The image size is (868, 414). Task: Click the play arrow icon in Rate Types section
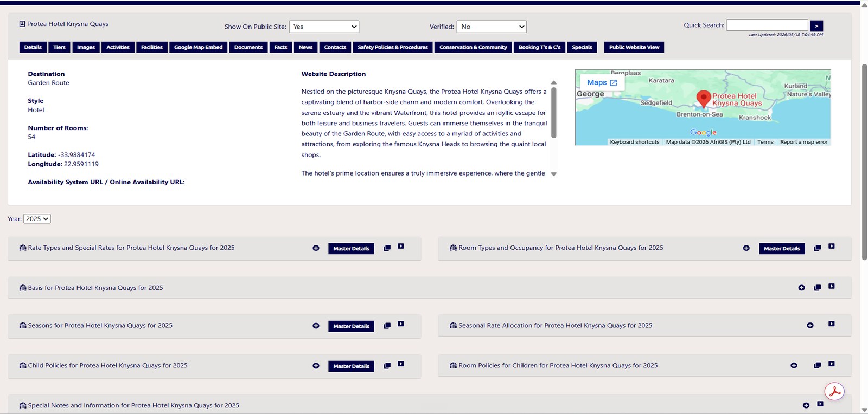click(x=400, y=247)
